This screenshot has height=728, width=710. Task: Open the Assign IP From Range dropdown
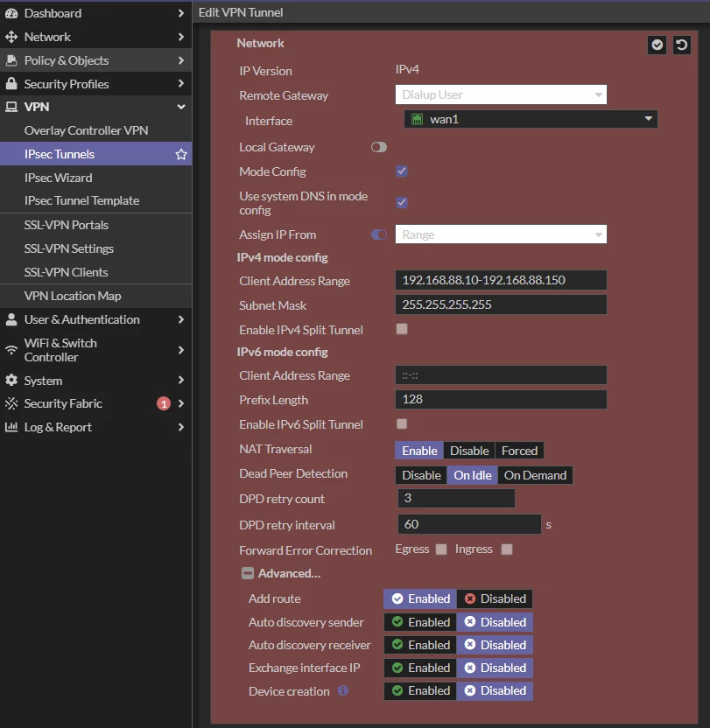501,234
